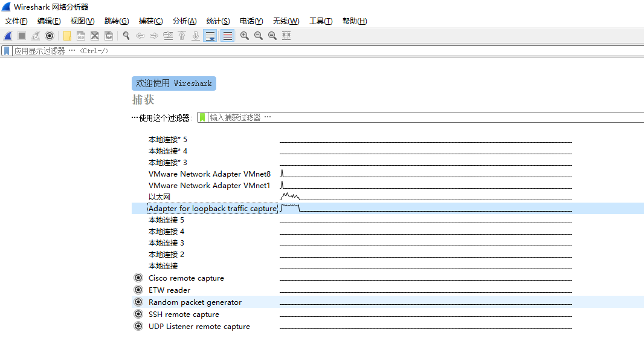Viewport: 644px width, 352px height.
Task: Toggle the display filter bookmark icon
Action: (7, 50)
